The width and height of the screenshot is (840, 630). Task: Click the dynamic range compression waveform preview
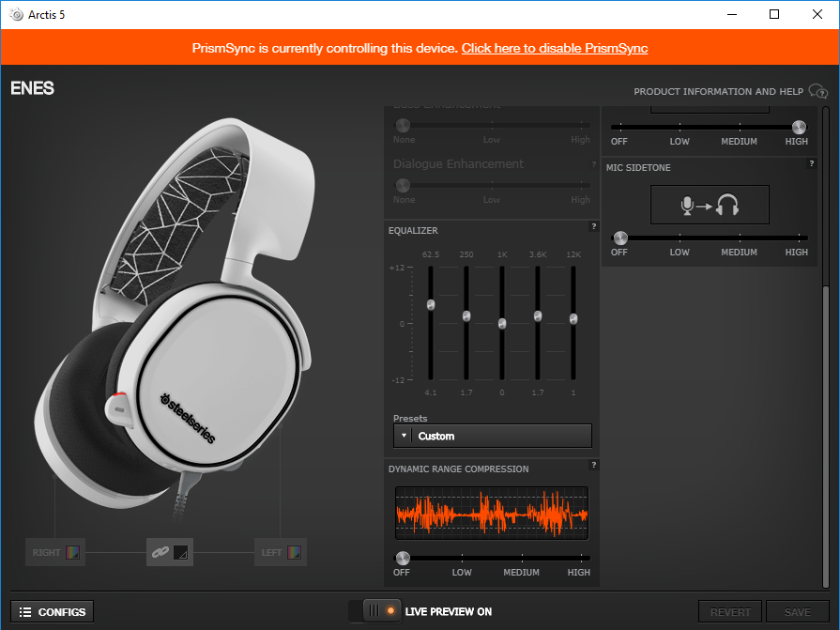(492, 514)
